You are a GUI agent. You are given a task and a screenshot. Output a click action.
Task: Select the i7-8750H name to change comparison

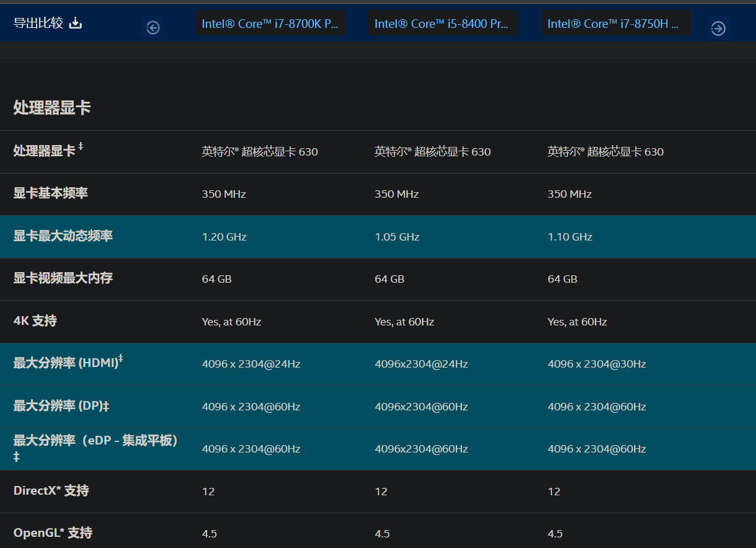616,23
